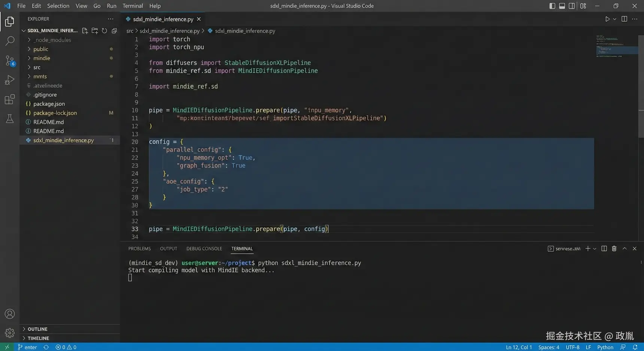Refresh the Explorer file tree
644x351 pixels.
104,31
